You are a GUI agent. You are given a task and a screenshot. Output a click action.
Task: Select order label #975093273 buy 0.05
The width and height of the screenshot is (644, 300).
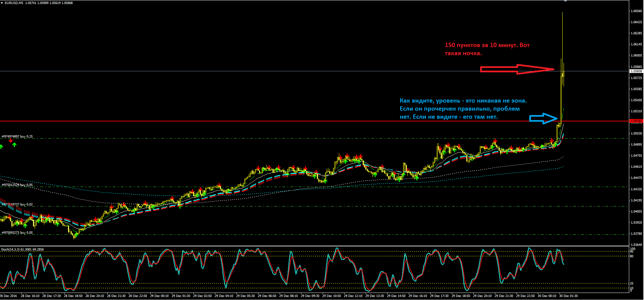tap(17, 233)
